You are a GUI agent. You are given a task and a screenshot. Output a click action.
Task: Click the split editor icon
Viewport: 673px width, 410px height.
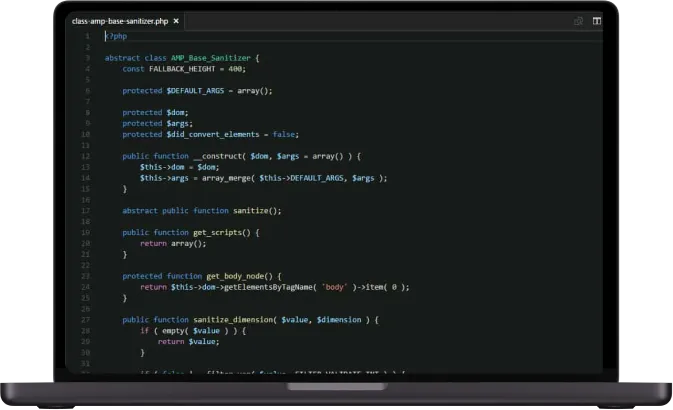pos(597,20)
